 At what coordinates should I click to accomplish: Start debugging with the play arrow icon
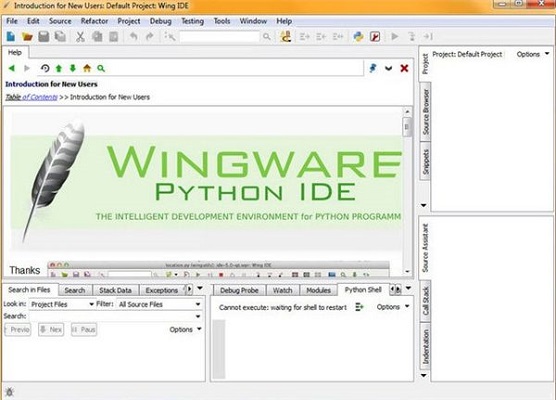click(x=394, y=37)
